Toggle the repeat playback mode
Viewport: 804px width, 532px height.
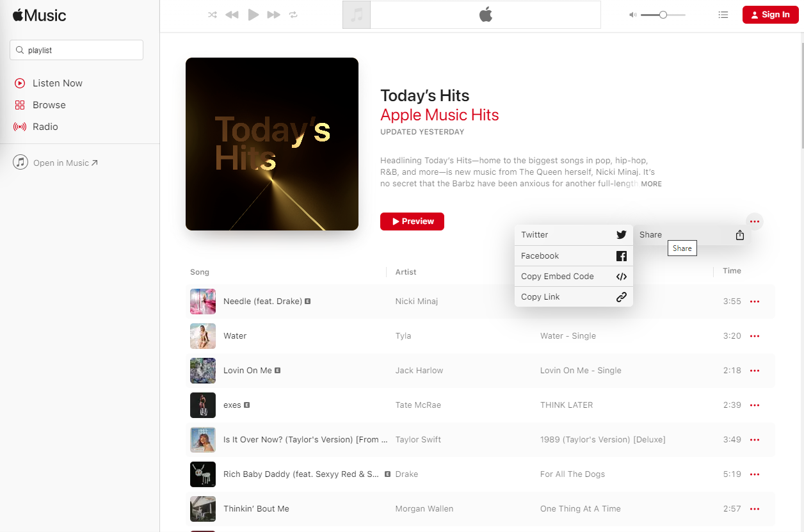(293, 15)
